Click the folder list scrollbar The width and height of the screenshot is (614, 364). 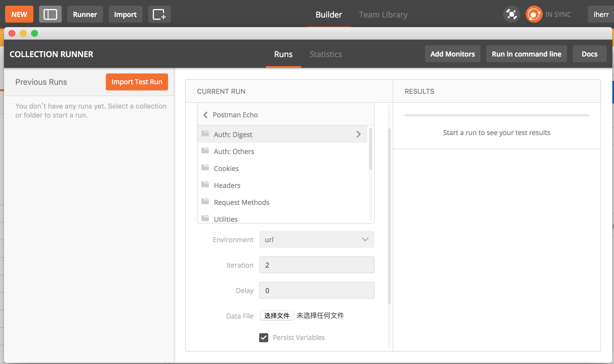point(370,149)
